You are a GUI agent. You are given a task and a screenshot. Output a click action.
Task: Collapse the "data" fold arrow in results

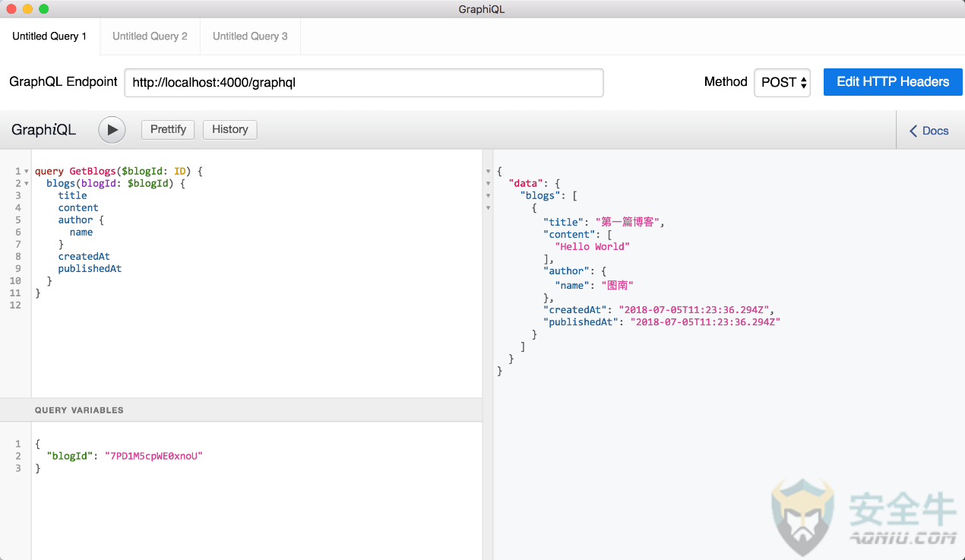pyautogui.click(x=488, y=185)
